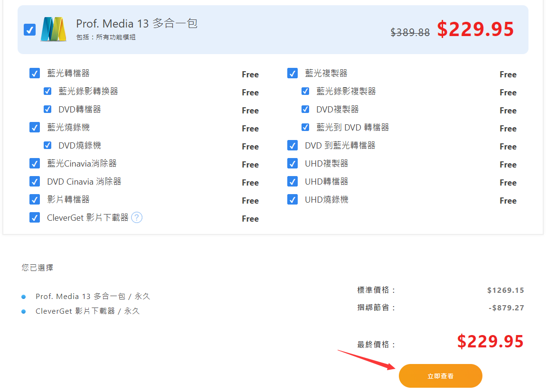
Task: Click the CleverGet help question mark icon
Action: click(137, 217)
